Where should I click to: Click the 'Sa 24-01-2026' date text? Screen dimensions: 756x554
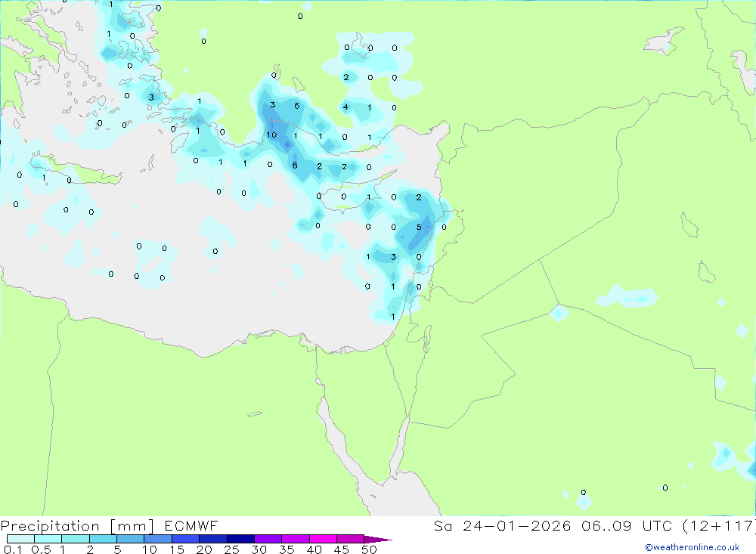[502, 525]
